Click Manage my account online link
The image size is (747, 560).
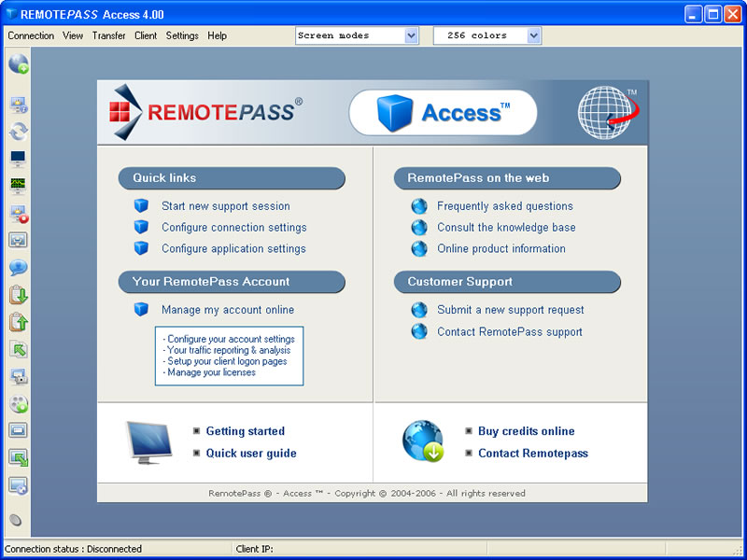coord(228,310)
